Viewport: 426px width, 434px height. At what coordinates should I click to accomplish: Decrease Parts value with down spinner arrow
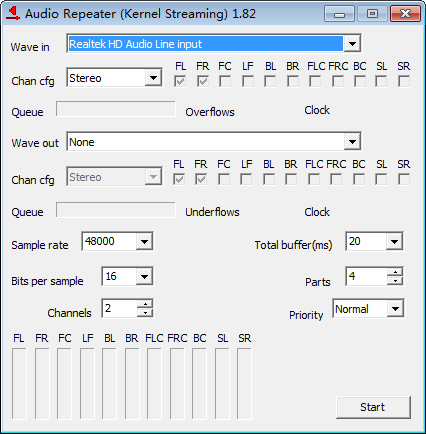point(395,280)
